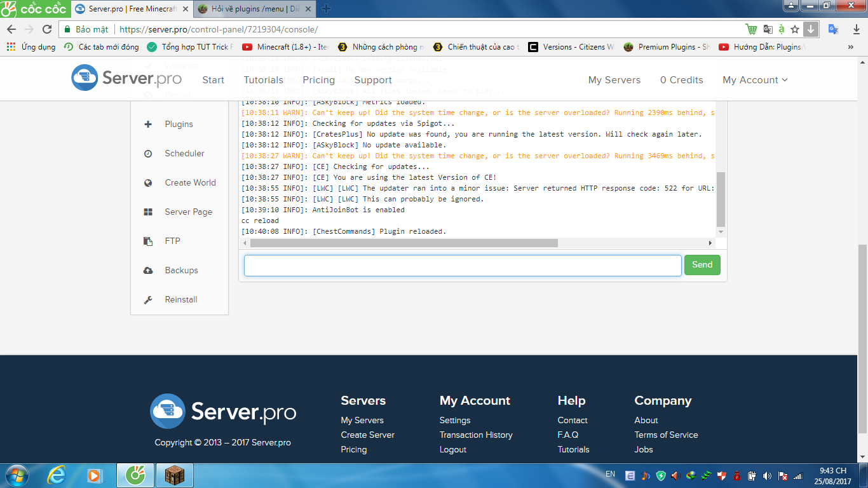This screenshot has width=868, height=488.
Task: Open the My Account dropdown menu
Action: [755, 80]
